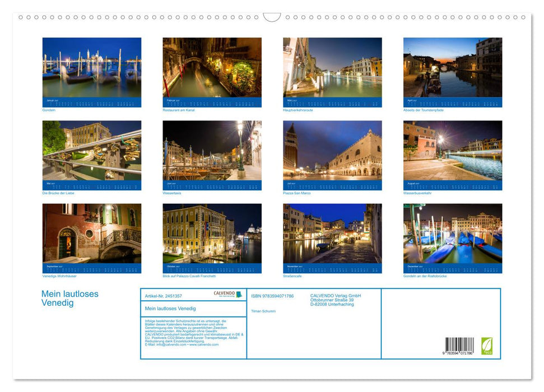
Task: Open the Hauptverkehrsroute March photo
Action: click(332, 67)
